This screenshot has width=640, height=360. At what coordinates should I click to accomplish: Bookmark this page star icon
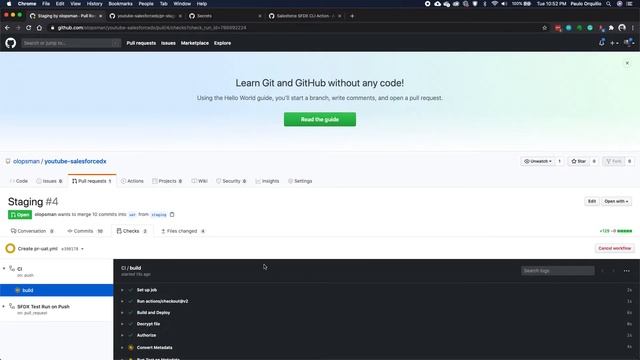coord(544,28)
